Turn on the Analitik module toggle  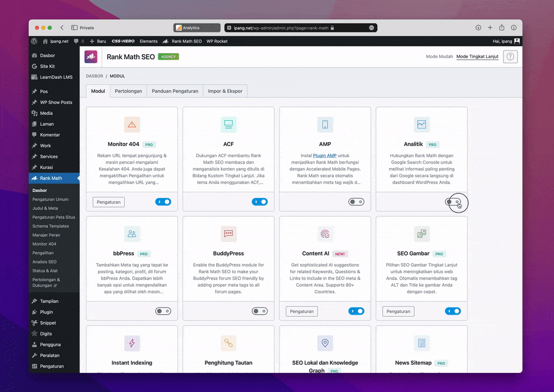(453, 202)
